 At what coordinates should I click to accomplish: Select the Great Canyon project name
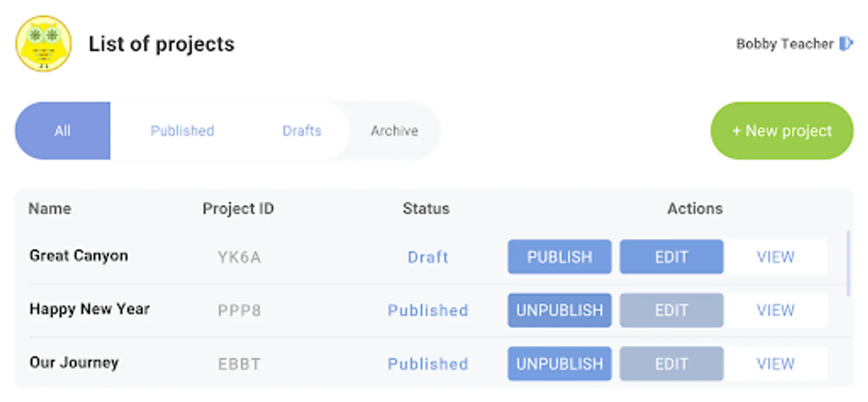(79, 256)
